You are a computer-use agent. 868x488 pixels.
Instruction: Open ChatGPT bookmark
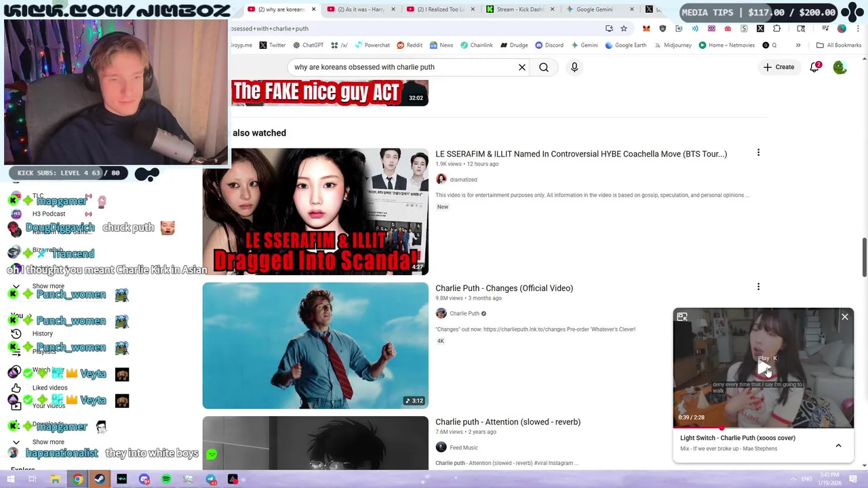[308, 45]
